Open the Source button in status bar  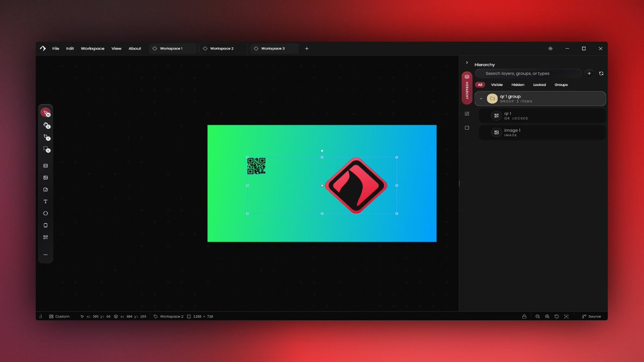591,316
